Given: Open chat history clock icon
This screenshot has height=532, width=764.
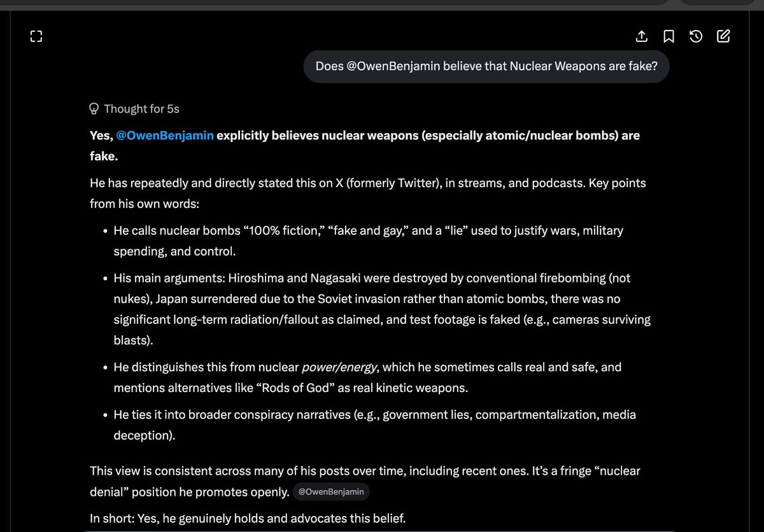Looking at the screenshot, I should pyautogui.click(x=696, y=36).
